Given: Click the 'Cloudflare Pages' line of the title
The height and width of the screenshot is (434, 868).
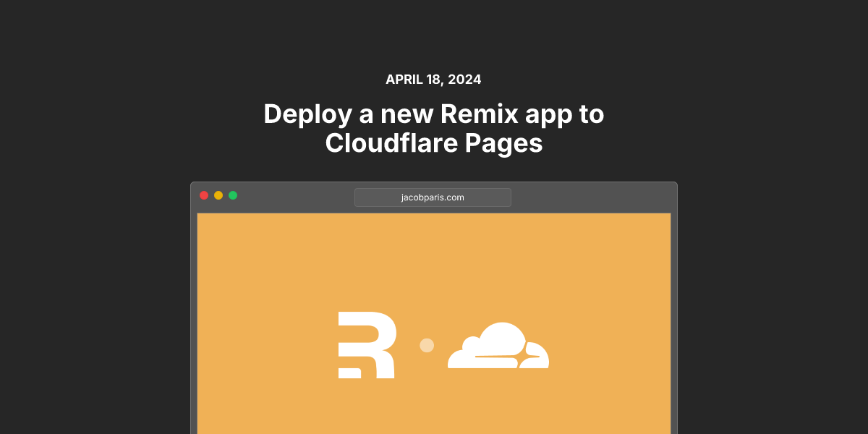Looking at the screenshot, I should [433, 144].
